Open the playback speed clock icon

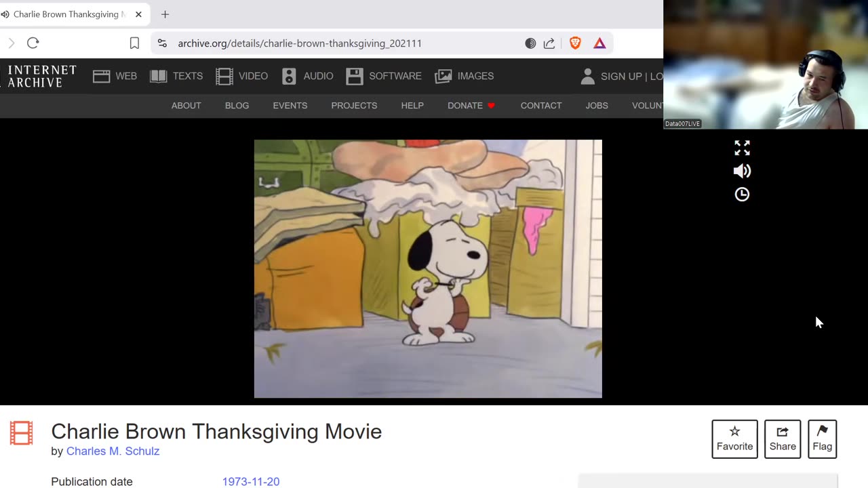tap(742, 195)
